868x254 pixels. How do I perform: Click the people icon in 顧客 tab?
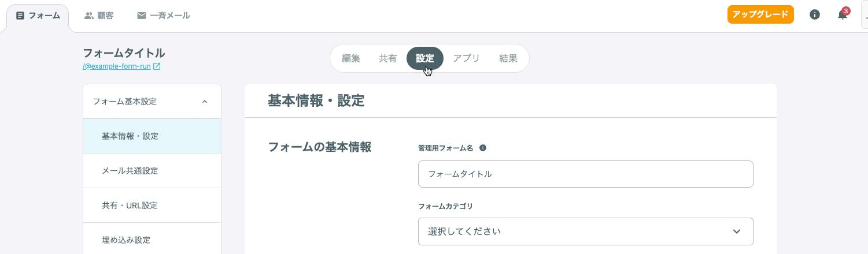88,16
